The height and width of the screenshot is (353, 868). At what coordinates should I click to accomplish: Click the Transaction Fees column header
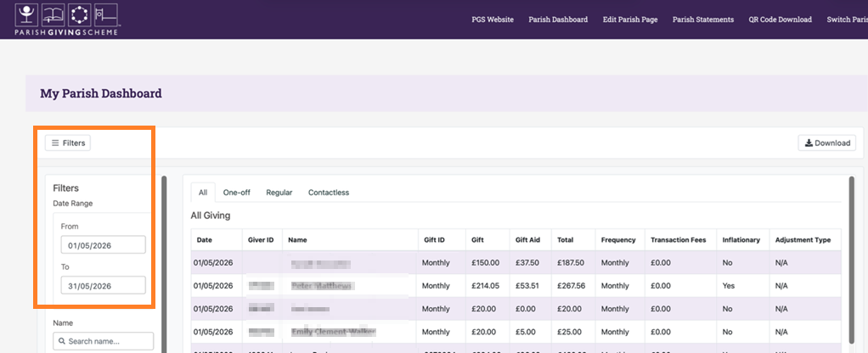pos(680,240)
